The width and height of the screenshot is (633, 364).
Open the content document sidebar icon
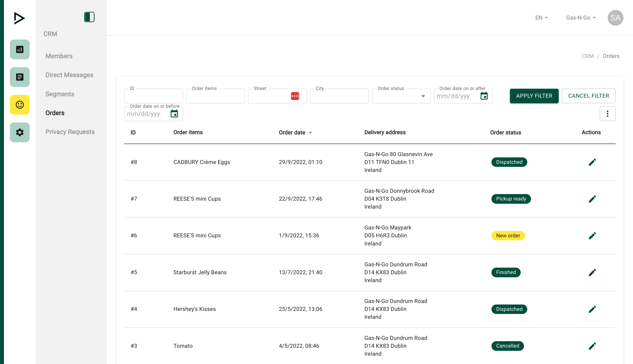20,77
